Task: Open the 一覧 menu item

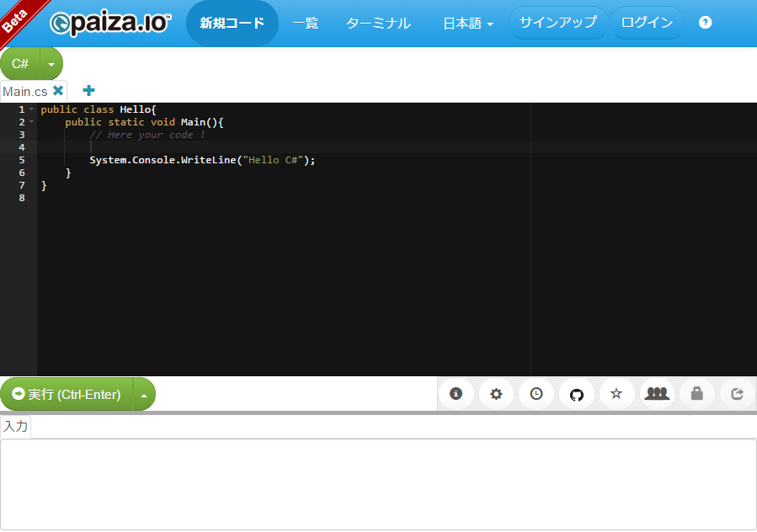Action: coord(305,24)
